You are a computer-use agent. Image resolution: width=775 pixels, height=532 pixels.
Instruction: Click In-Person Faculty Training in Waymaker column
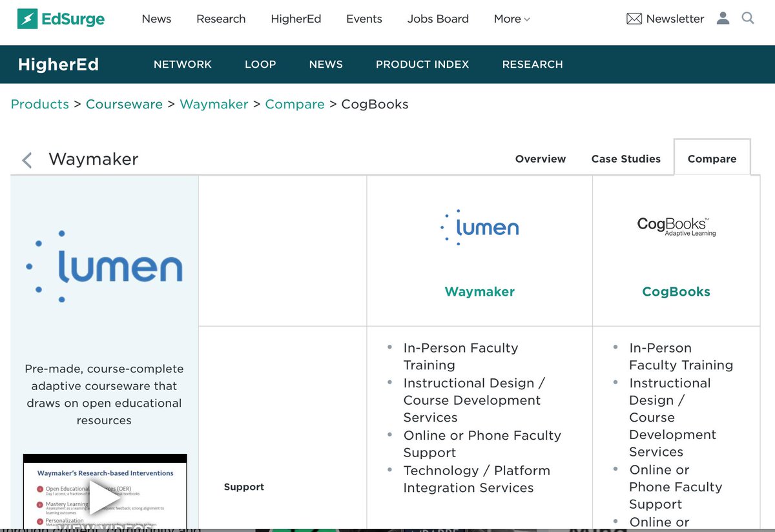[x=460, y=356]
